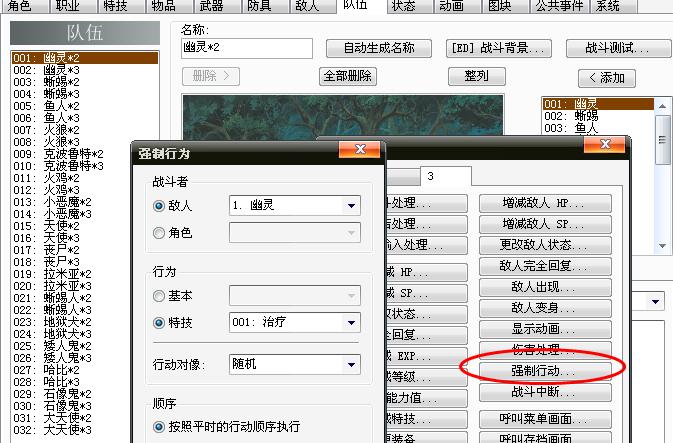Viewport: 673px width, 443px height.
Task: Open the 职业 tab
Action: click(71, 6)
